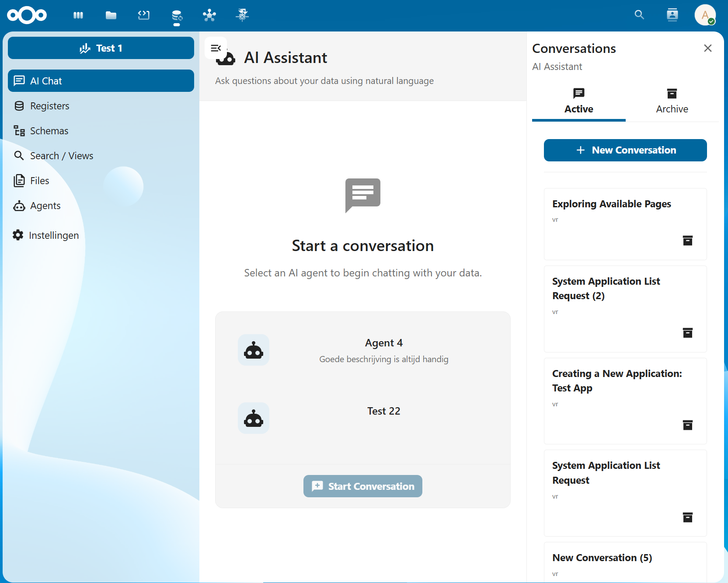
Task: Go to Agents in the sidebar
Action: point(45,206)
